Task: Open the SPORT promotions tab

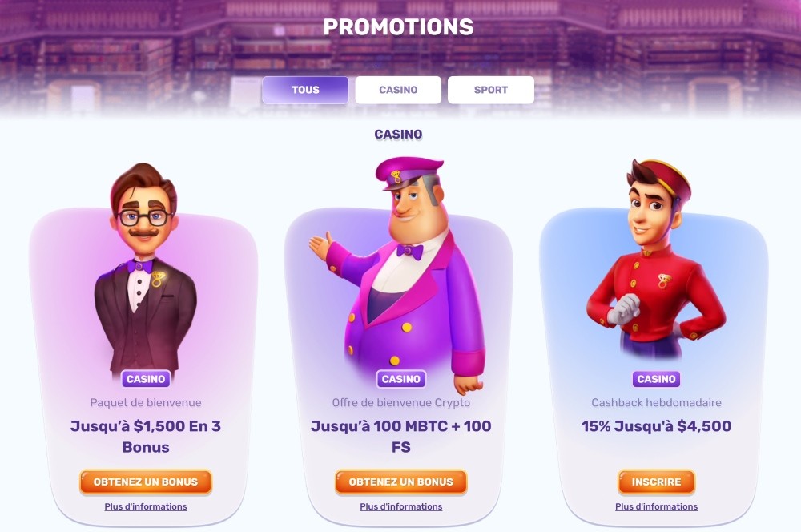Action: (491, 90)
